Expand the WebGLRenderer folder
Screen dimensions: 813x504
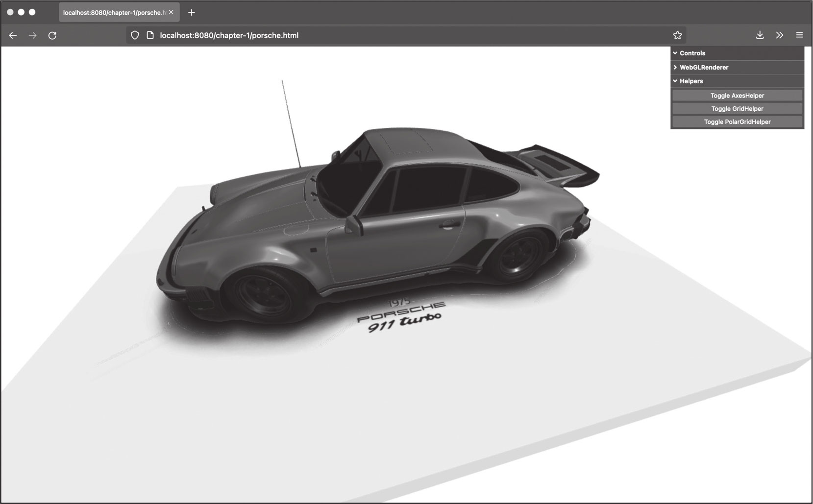[737, 67]
